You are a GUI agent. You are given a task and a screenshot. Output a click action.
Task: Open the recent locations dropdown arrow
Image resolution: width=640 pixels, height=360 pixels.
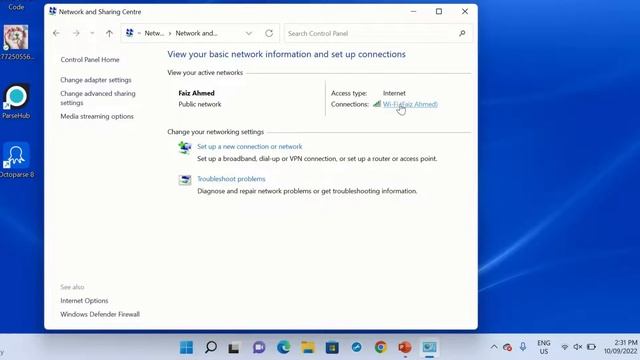(92, 33)
